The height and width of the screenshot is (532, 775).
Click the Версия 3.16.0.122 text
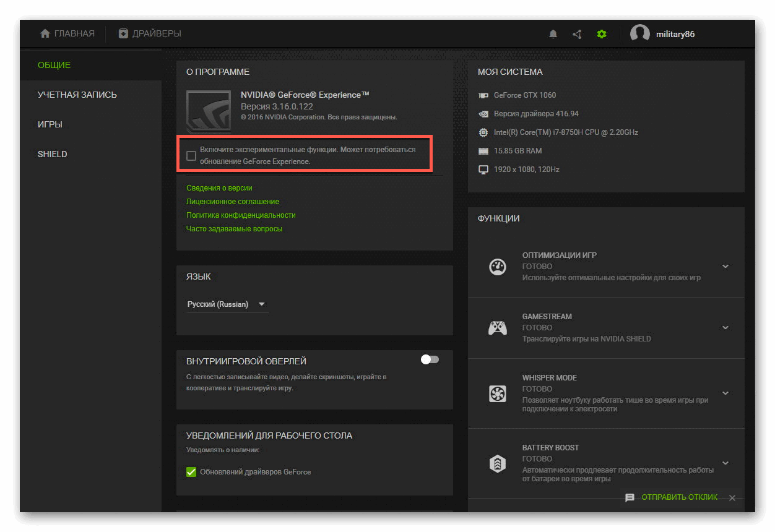277,106
